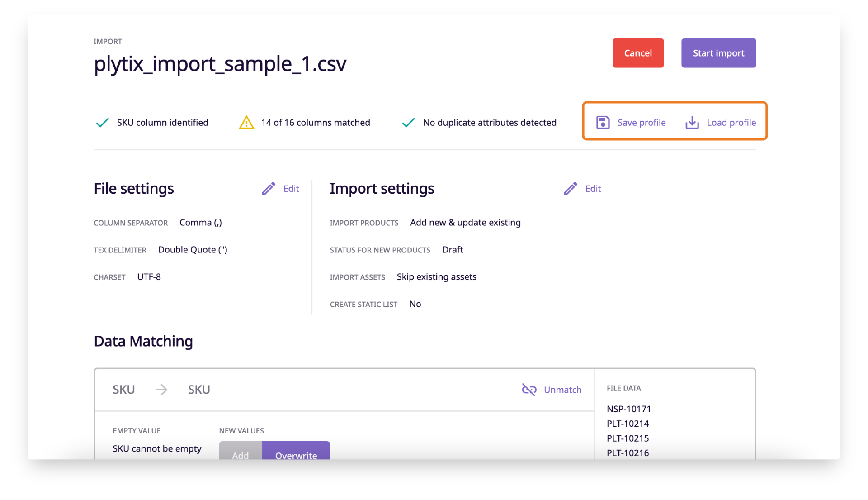Open Load profile
Viewport: 868px width, 500px height.
tap(720, 123)
